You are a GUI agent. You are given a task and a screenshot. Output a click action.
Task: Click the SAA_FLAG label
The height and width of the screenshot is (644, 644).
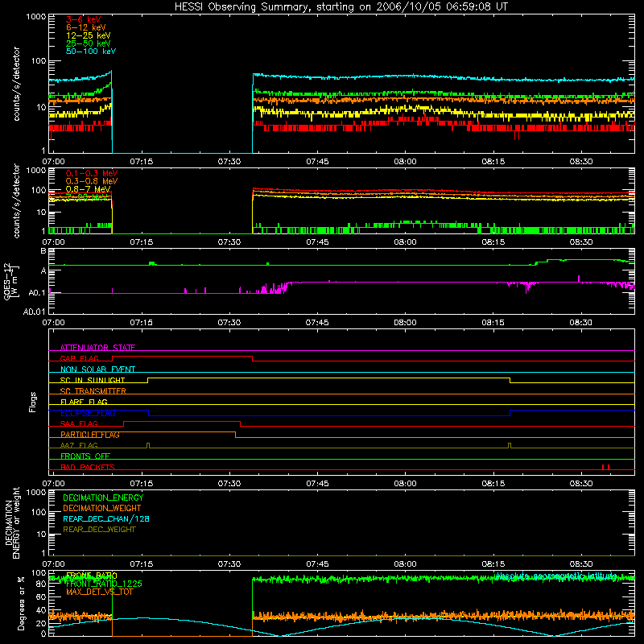tap(79, 423)
